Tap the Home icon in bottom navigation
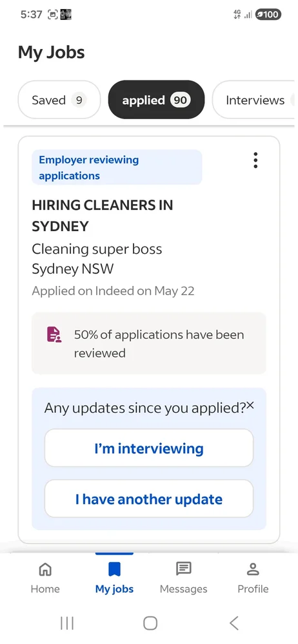Viewport: 298px width, 644px height. click(x=45, y=569)
